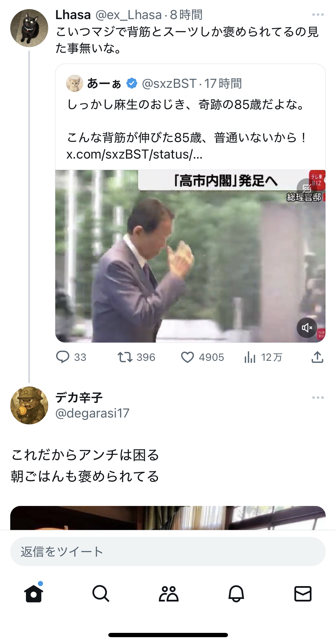336x644 pixels.
Task: Tap the 返信をツイート reply field
Action: coord(168,552)
